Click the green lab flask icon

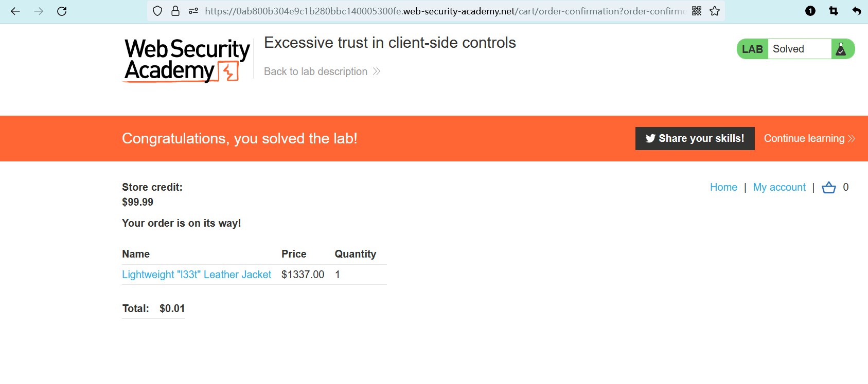tap(841, 49)
